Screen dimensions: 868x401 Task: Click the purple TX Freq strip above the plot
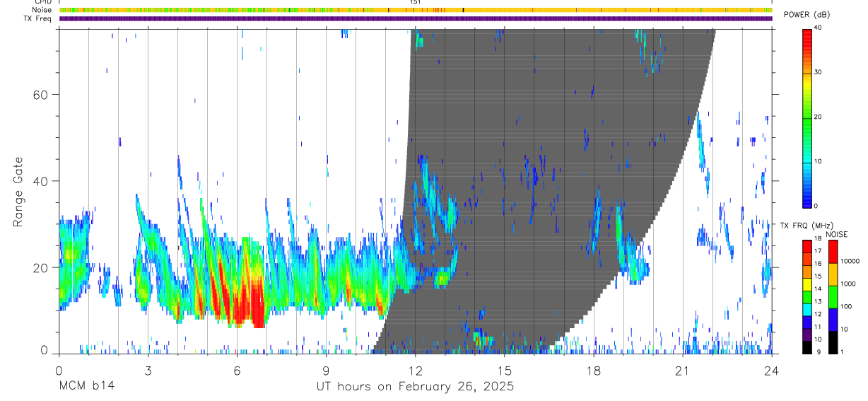point(415,18)
